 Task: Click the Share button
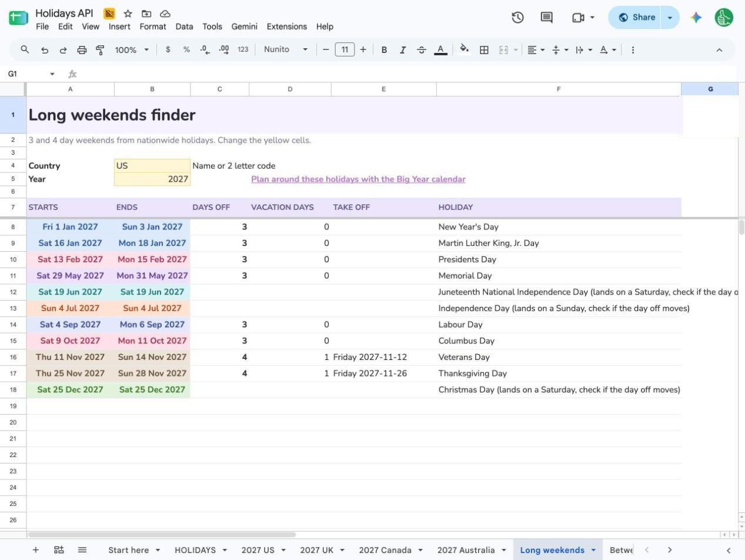click(x=636, y=18)
